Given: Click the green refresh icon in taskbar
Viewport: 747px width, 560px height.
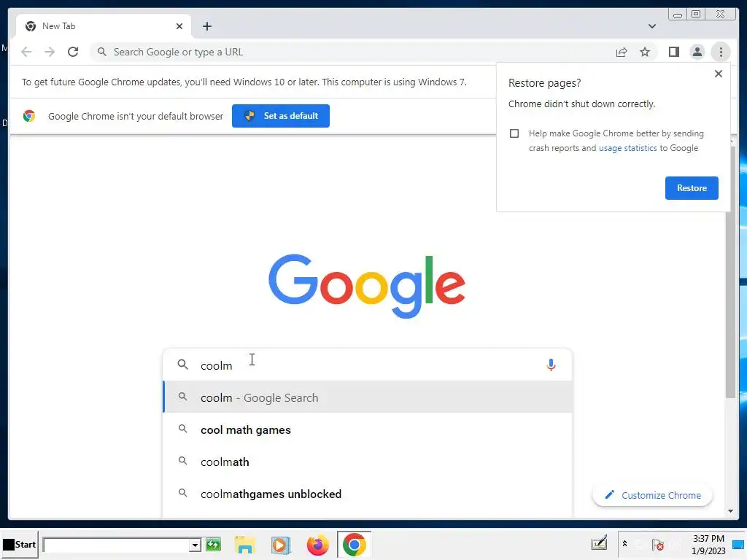Looking at the screenshot, I should [x=213, y=544].
